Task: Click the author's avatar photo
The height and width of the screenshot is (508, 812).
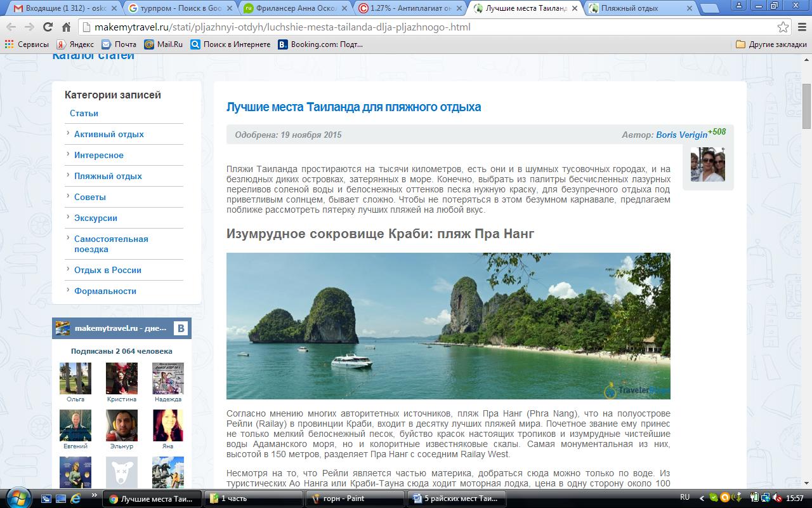Action: point(707,164)
